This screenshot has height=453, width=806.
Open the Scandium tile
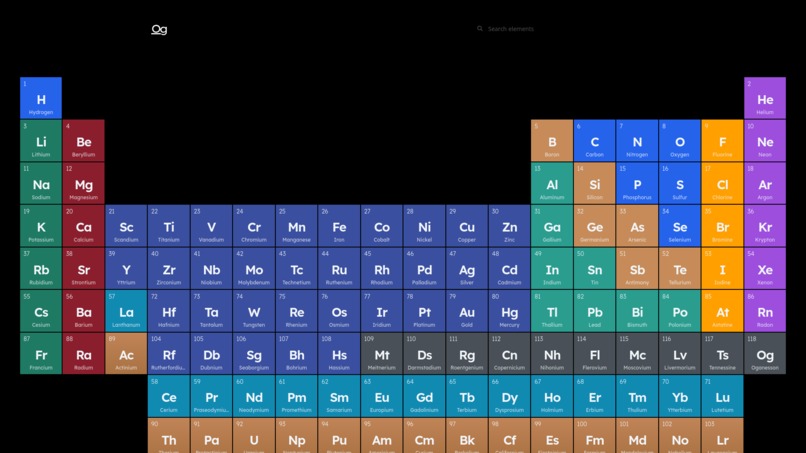coord(126,226)
